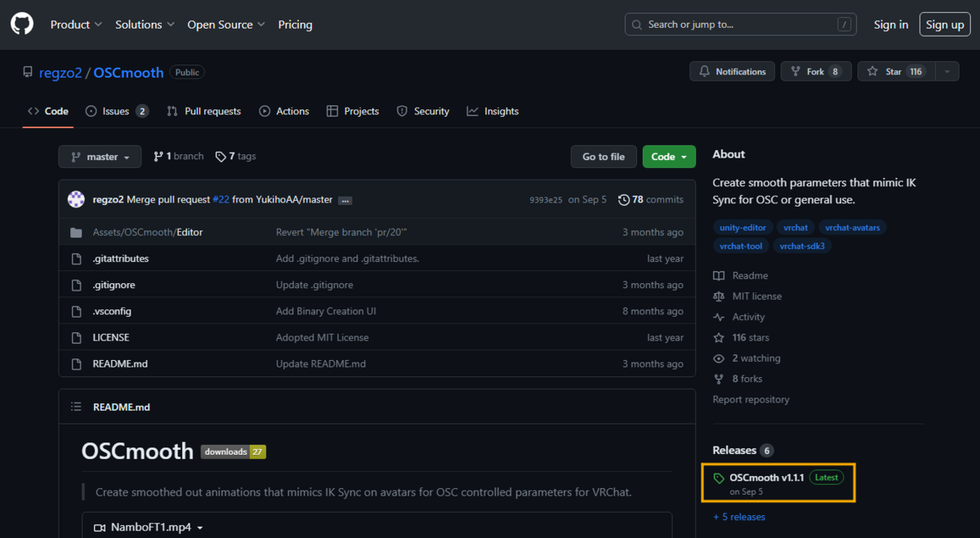This screenshot has height=538, width=980.
Task: Click the file icon beside LICENSE
Action: (x=76, y=337)
